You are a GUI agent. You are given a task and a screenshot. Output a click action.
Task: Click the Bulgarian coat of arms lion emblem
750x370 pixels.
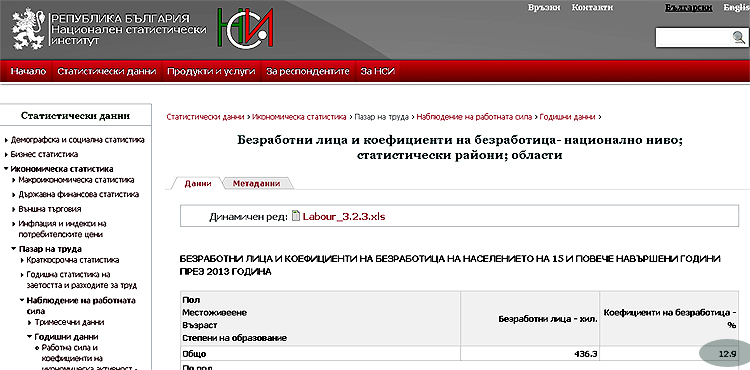(x=28, y=29)
